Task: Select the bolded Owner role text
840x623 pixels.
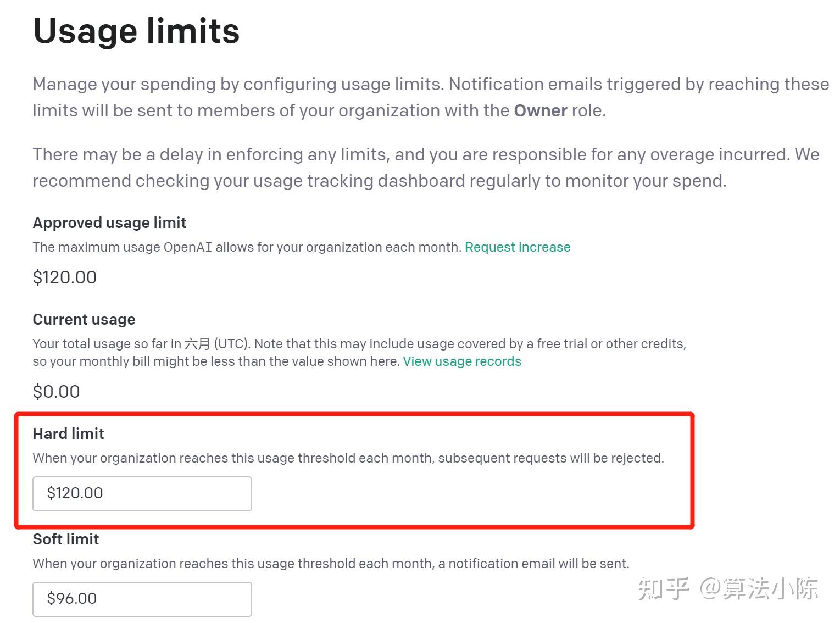Action: (541, 110)
